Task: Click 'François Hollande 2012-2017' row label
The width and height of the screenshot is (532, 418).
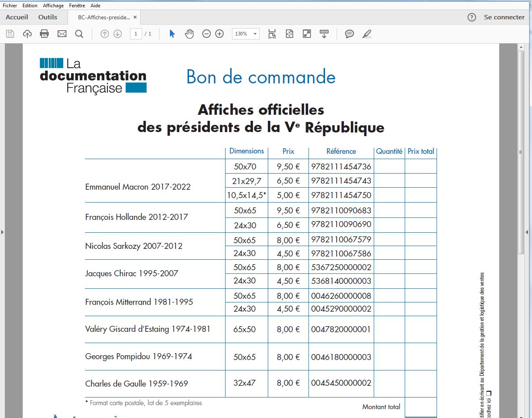Action: tap(137, 217)
